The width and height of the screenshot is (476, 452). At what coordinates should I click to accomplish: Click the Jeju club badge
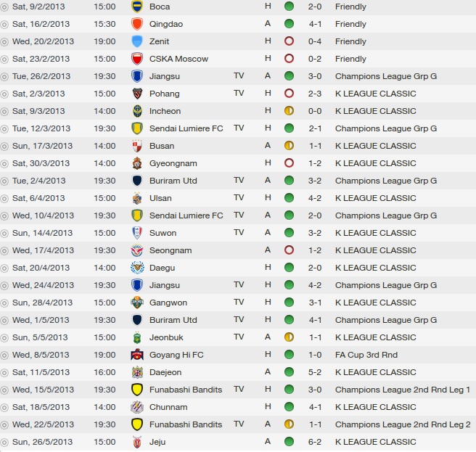click(136, 442)
